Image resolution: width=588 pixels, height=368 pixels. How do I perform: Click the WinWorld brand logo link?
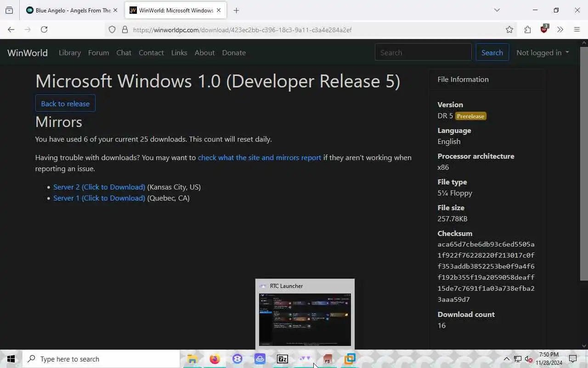(x=28, y=52)
